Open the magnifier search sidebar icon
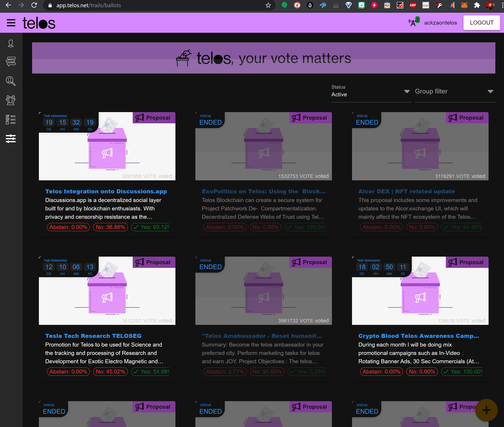The height and width of the screenshot is (427, 504). point(11,81)
